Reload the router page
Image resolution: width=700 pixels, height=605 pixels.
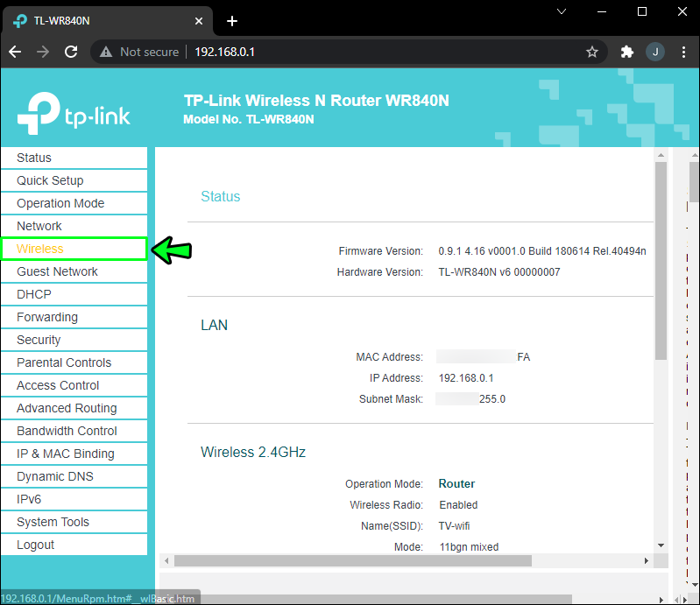coord(71,52)
